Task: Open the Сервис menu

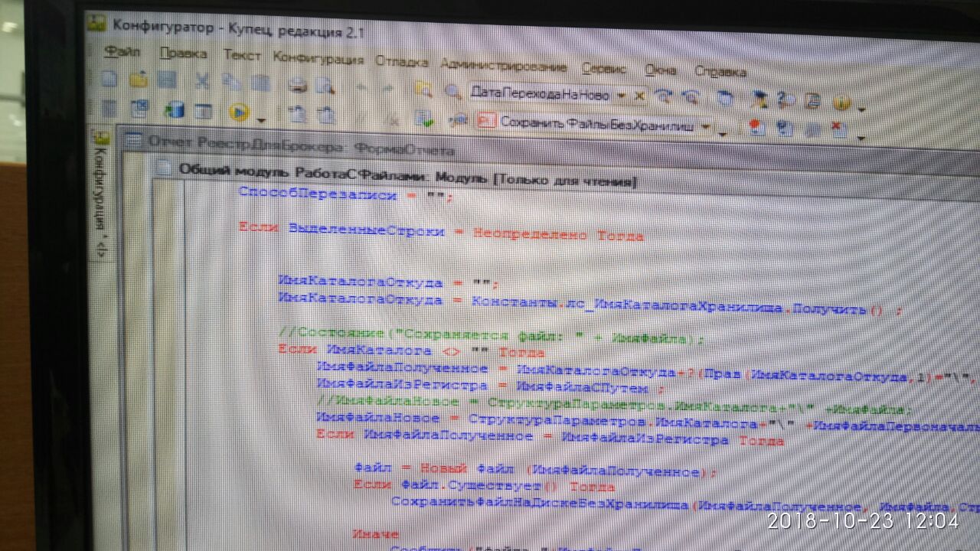Action: click(x=603, y=67)
